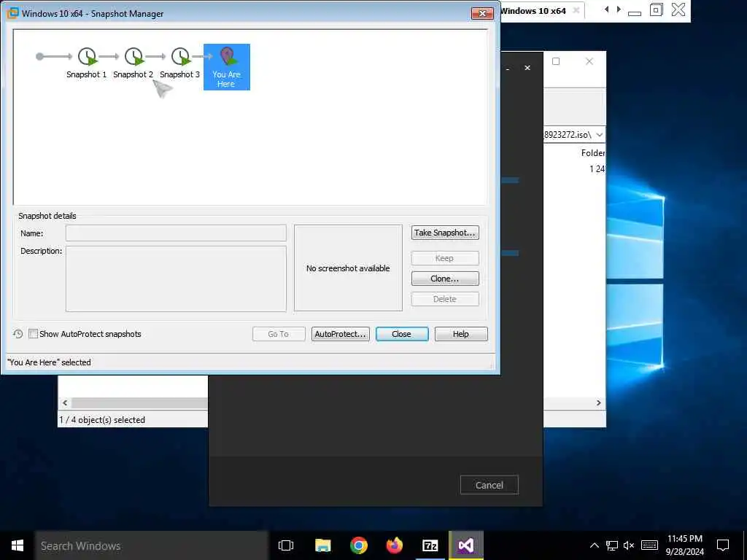Open the touch keyboard icon
Viewport: 747px width, 560px height.
point(649,545)
